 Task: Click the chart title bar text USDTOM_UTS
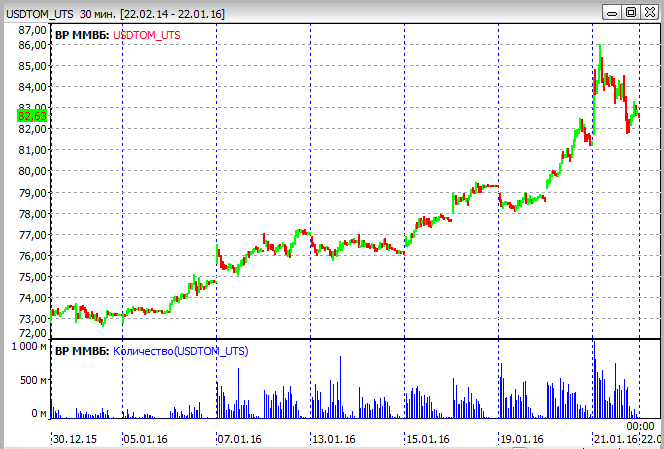37,13
